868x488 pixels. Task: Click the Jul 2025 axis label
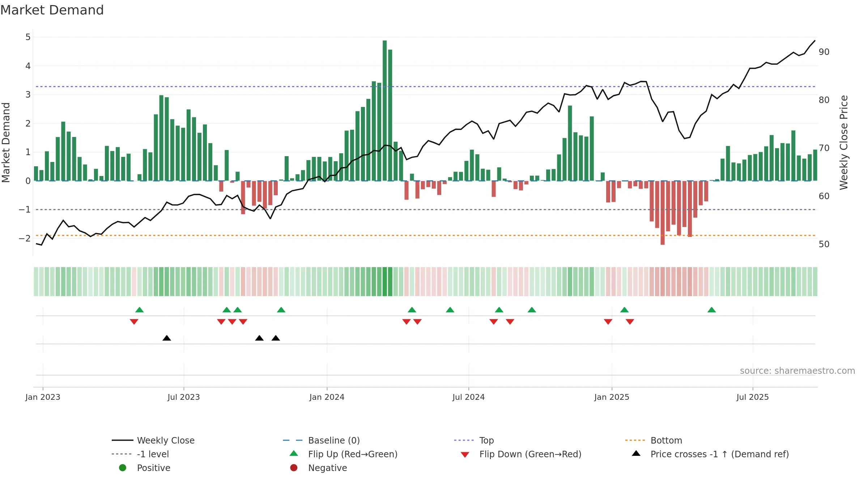point(753,397)
